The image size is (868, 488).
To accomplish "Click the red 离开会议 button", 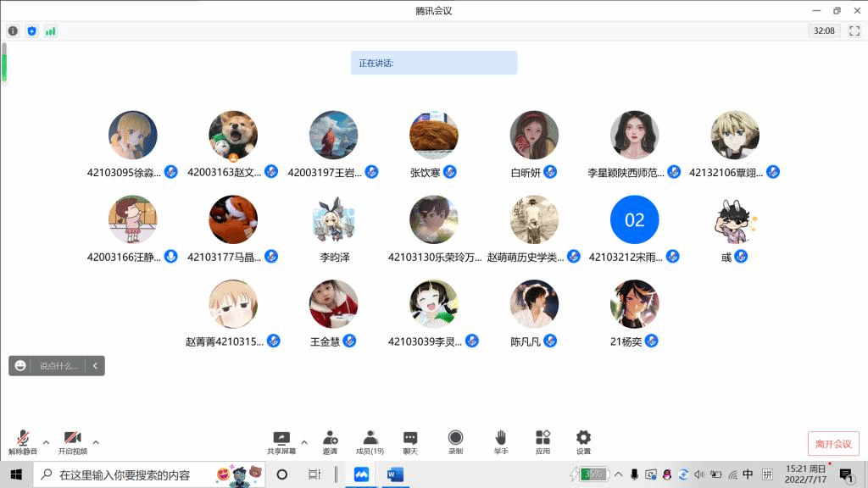I will tap(833, 444).
